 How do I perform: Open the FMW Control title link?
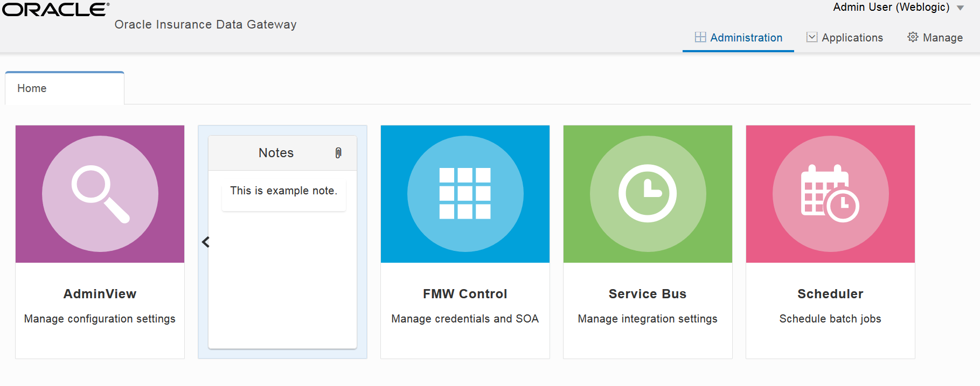tap(465, 294)
